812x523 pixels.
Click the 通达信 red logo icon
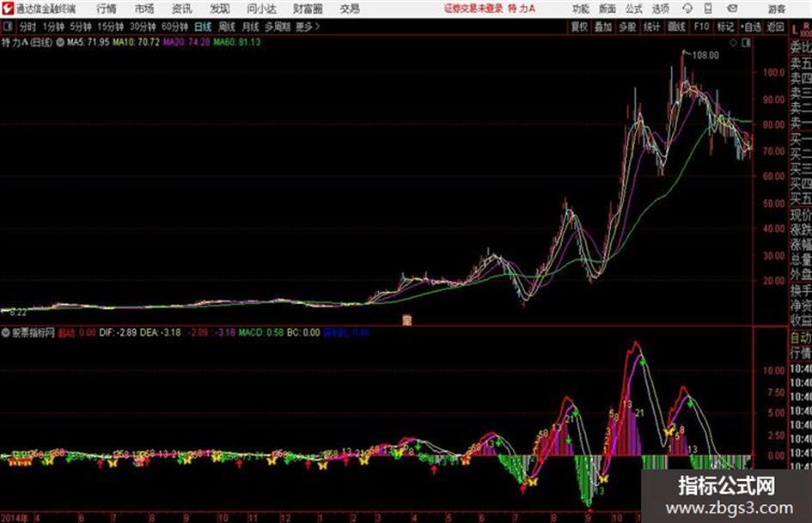[x=7, y=9]
